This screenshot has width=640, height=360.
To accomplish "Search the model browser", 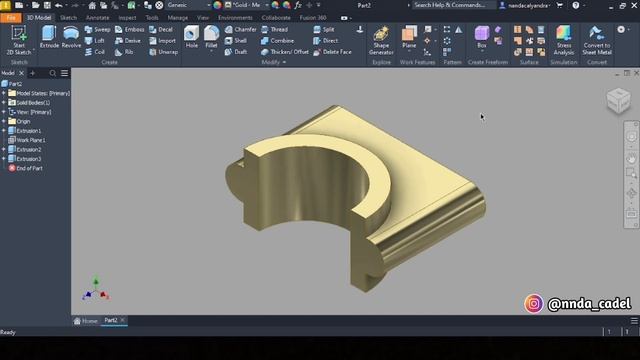I will 53,73.
